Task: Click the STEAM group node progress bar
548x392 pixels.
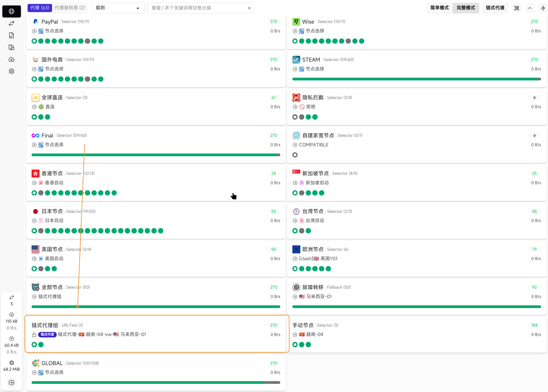Action: [416, 79]
